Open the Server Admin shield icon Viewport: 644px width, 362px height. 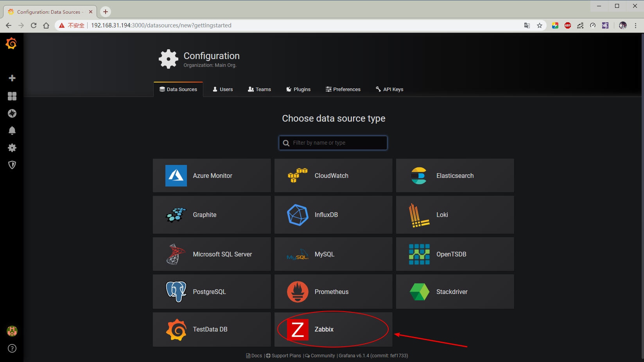(12, 165)
